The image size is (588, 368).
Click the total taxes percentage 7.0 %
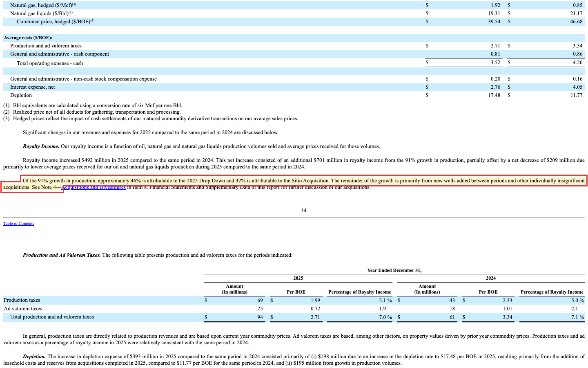click(385, 317)
